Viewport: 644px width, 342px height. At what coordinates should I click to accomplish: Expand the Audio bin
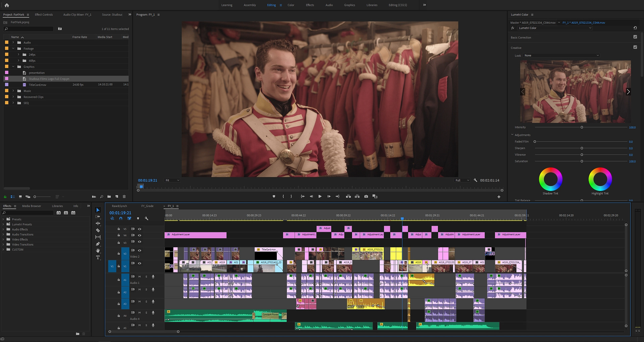click(x=13, y=43)
